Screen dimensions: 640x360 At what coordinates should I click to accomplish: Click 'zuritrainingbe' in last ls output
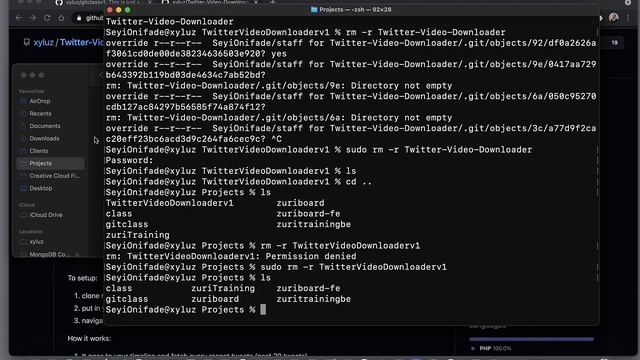click(x=313, y=299)
